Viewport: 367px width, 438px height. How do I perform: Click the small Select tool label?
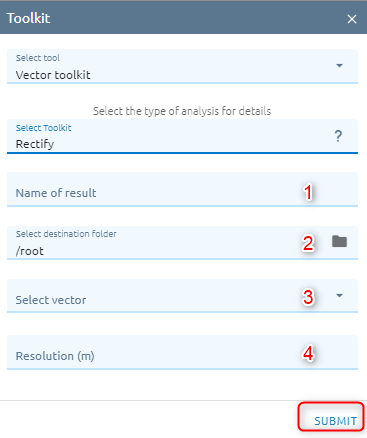38,58
